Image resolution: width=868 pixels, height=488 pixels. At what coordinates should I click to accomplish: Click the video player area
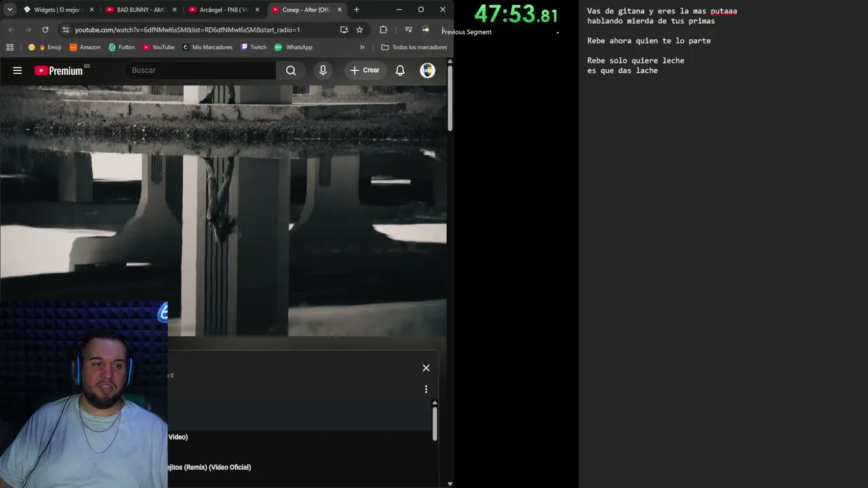[223, 210]
